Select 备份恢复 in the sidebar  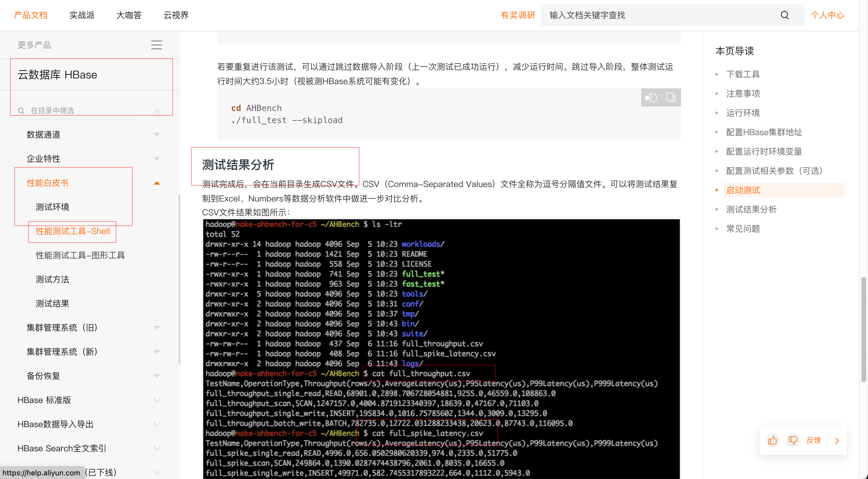tap(43, 376)
